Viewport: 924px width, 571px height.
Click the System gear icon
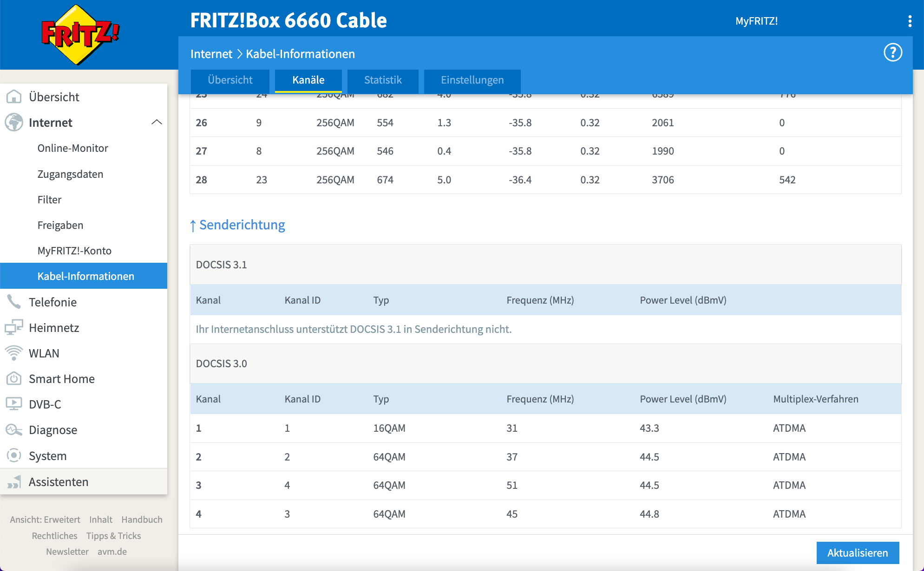coord(14,455)
